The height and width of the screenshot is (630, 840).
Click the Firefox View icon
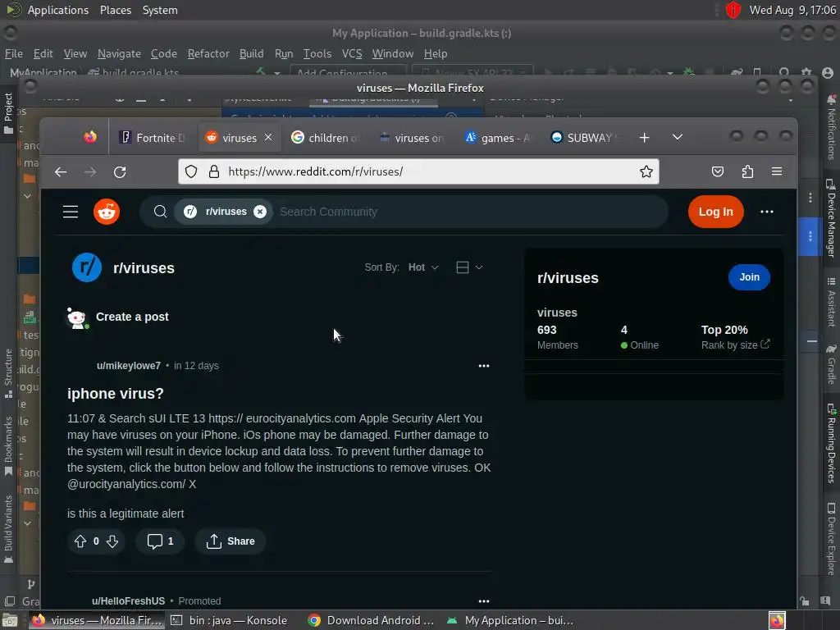pos(90,137)
